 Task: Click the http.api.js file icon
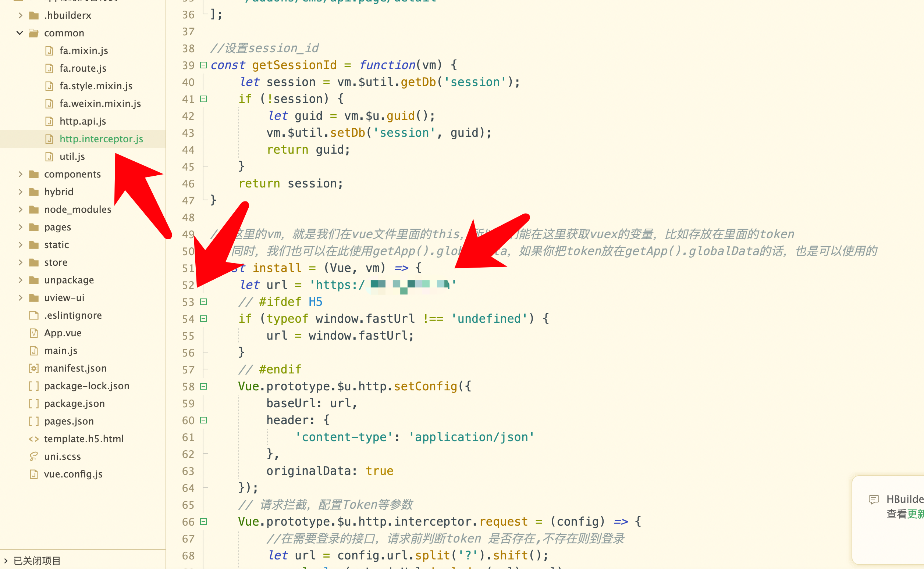(49, 121)
